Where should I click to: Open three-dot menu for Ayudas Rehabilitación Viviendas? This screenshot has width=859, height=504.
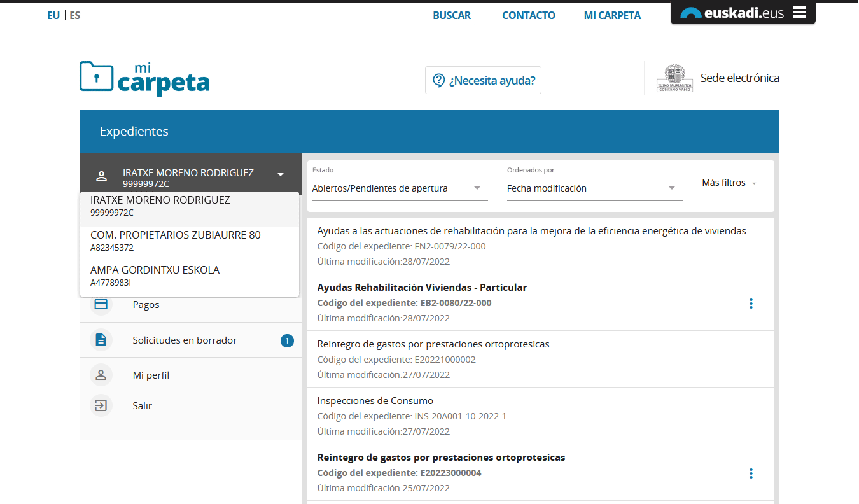(x=751, y=304)
